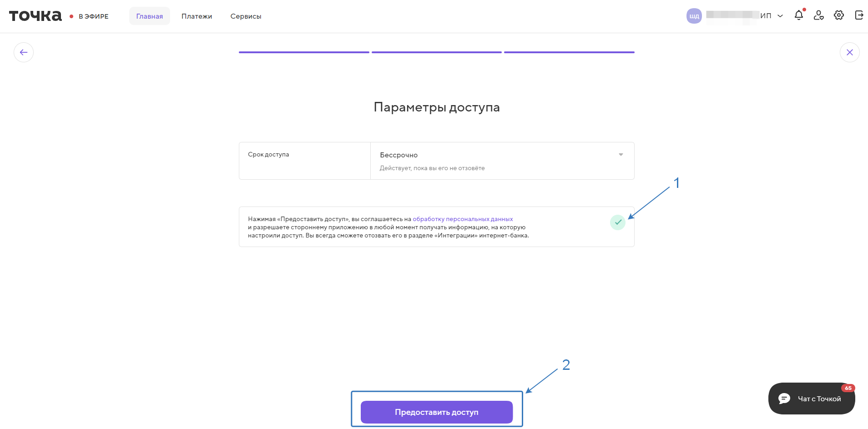Expand the account switcher chevron
Image resolution: width=868 pixels, height=429 pixels.
click(x=780, y=16)
